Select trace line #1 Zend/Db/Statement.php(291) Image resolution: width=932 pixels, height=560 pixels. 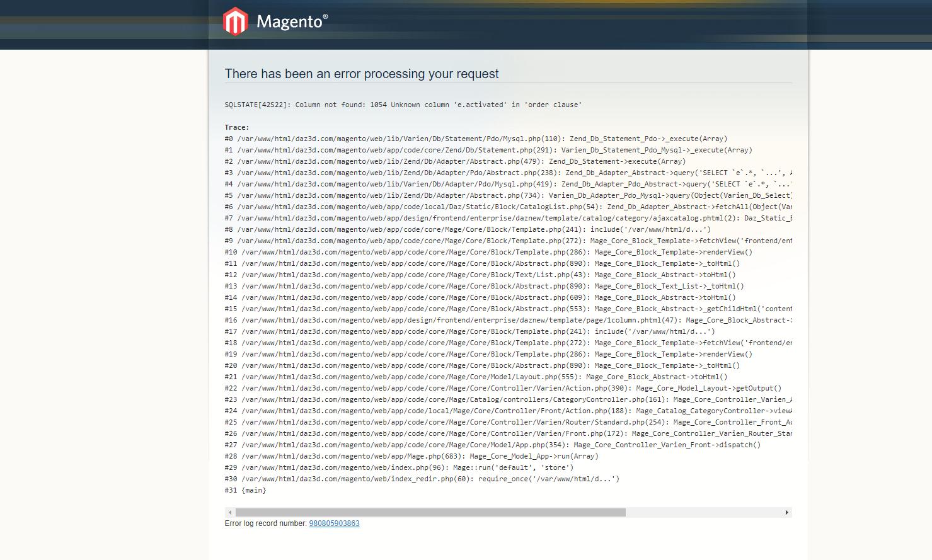[488, 150]
